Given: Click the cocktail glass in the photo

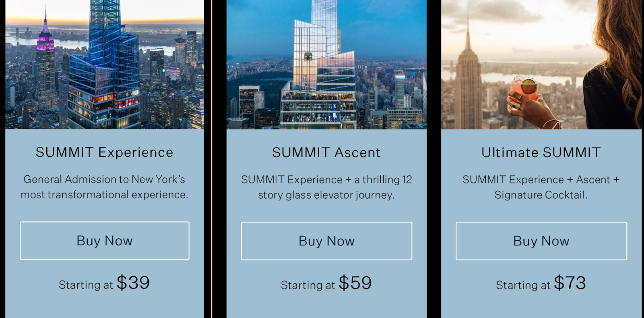Looking at the screenshot, I should point(524,89).
